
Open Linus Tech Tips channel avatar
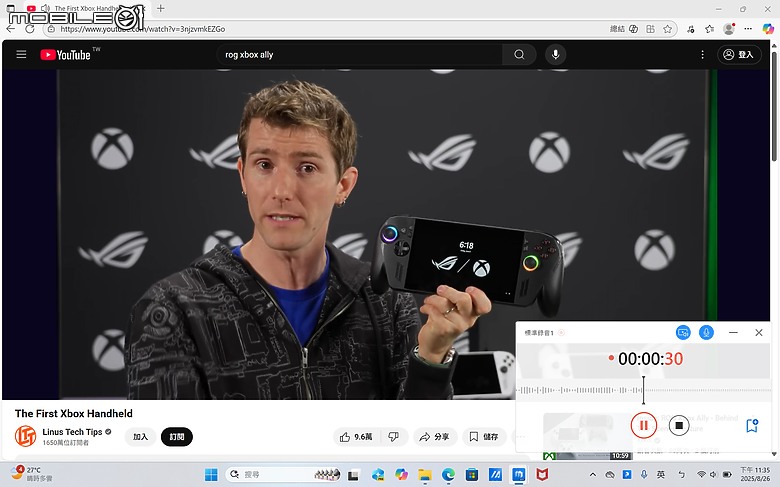tap(25, 436)
